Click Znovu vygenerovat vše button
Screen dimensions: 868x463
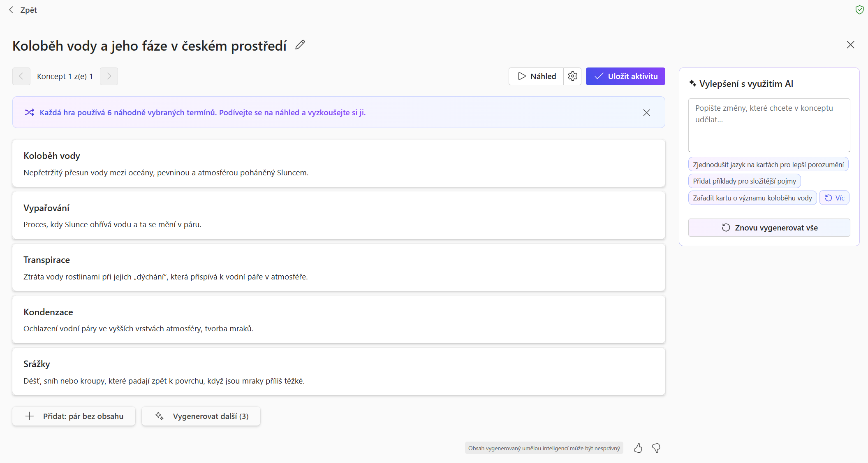click(x=769, y=228)
